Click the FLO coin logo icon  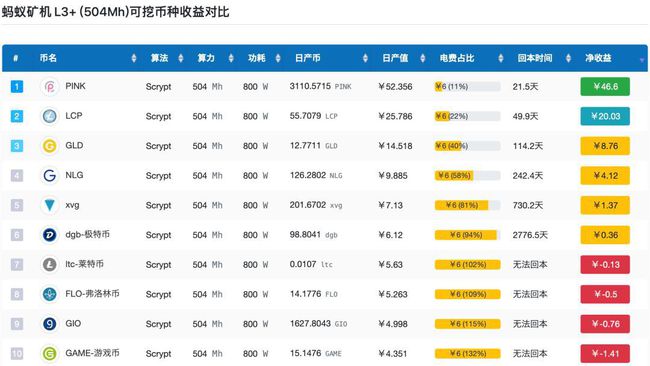coord(50,294)
